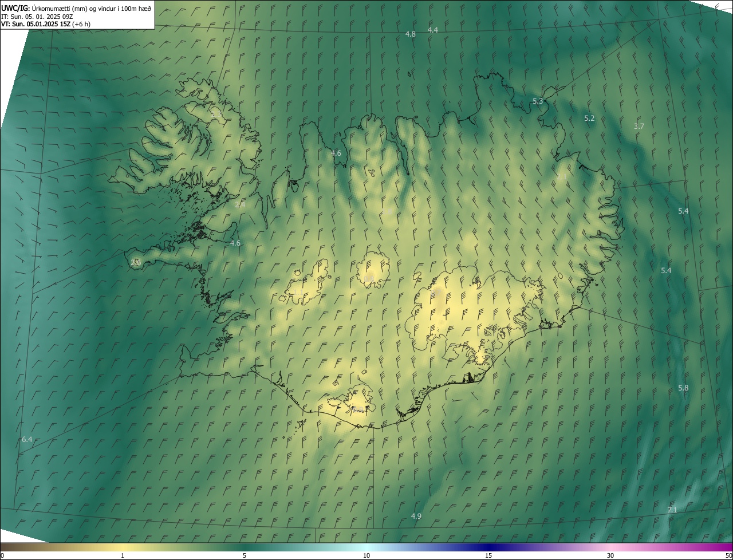Pick the 5.2 precipitation value label
This screenshot has width=733, height=560.
[x=589, y=119]
